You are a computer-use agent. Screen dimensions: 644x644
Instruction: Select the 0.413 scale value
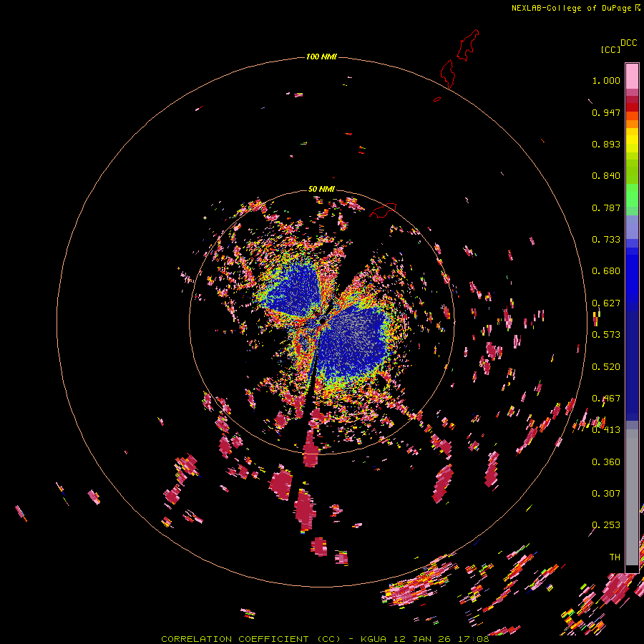(x=606, y=430)
